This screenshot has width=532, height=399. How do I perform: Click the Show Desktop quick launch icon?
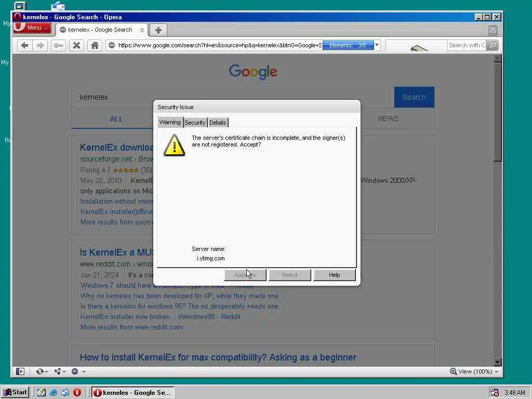(42, 392)
